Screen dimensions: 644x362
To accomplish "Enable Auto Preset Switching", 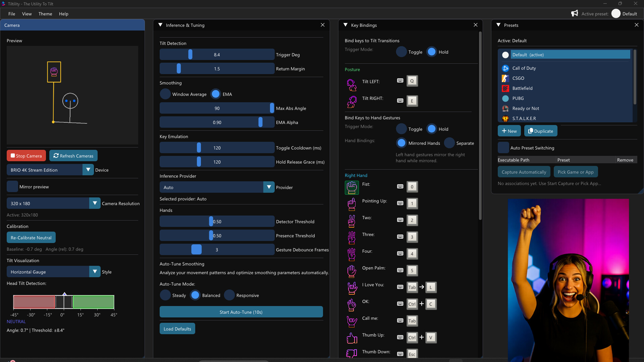I will [503, 147].
